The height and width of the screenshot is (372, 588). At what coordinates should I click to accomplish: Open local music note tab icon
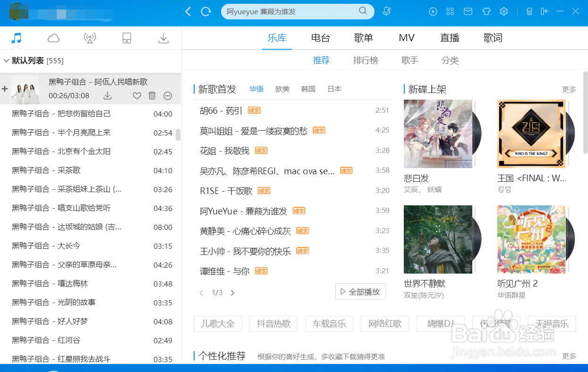click(17, 38)
